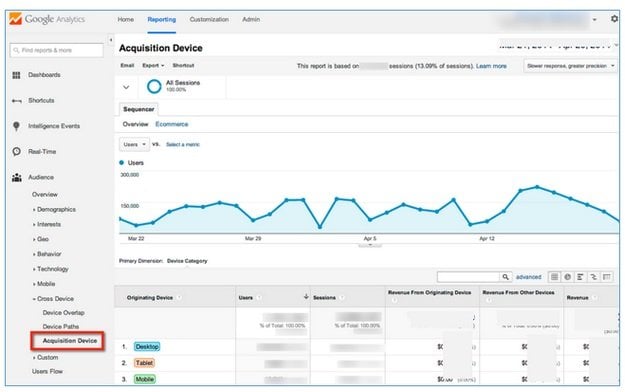The image size is (625, 392).
Task: Switch to the Customization tab
Action: coord(209,19)
